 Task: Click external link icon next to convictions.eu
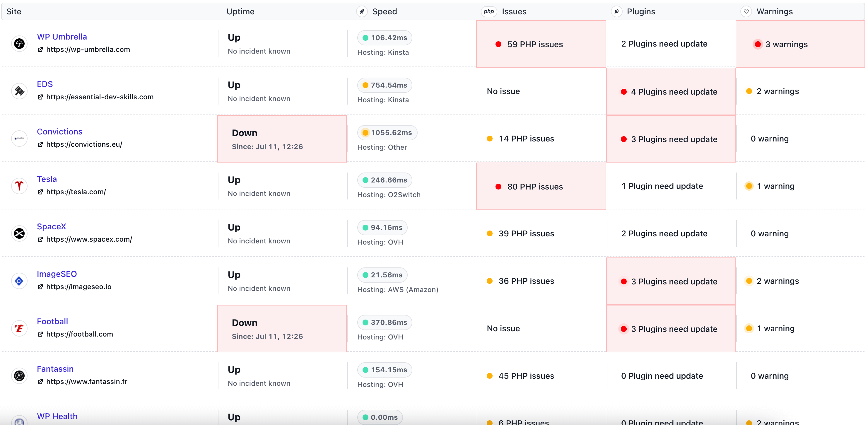coord(40,145)
